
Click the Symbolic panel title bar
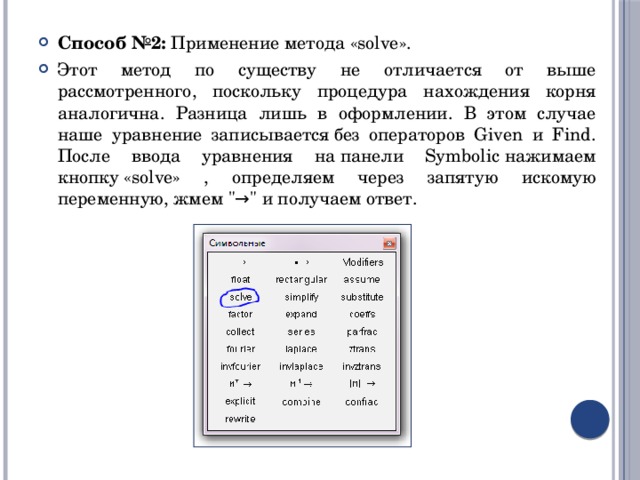point(302,243)
